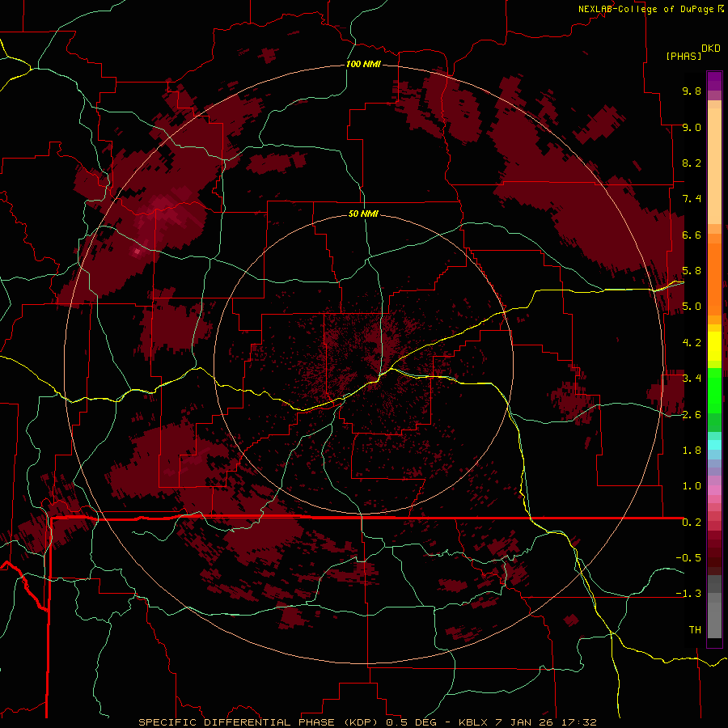The width and height of the screenshot is (728, 728).
Task: Click the NEXLAB-College of DuPage credit text
Action: point(645,9)
